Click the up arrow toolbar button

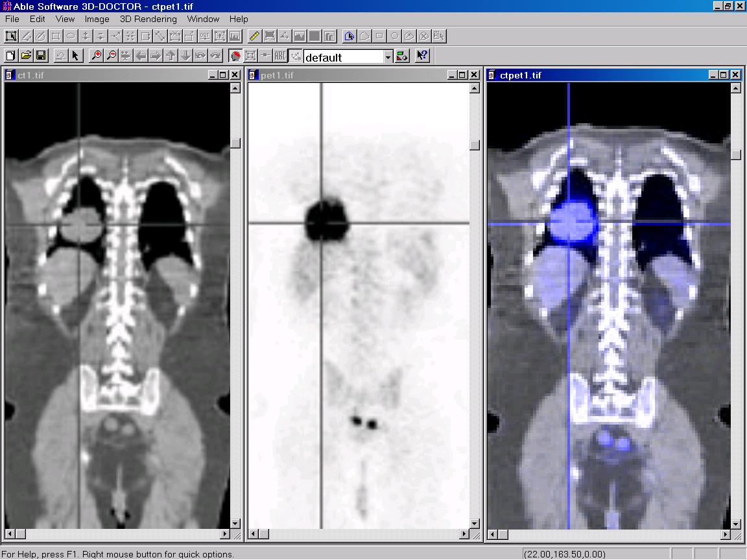coord(171,56)
